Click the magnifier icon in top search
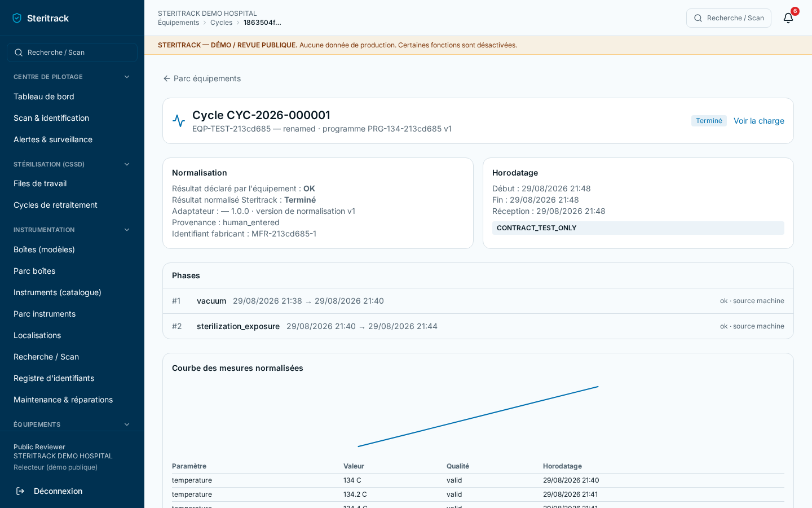 698,18
